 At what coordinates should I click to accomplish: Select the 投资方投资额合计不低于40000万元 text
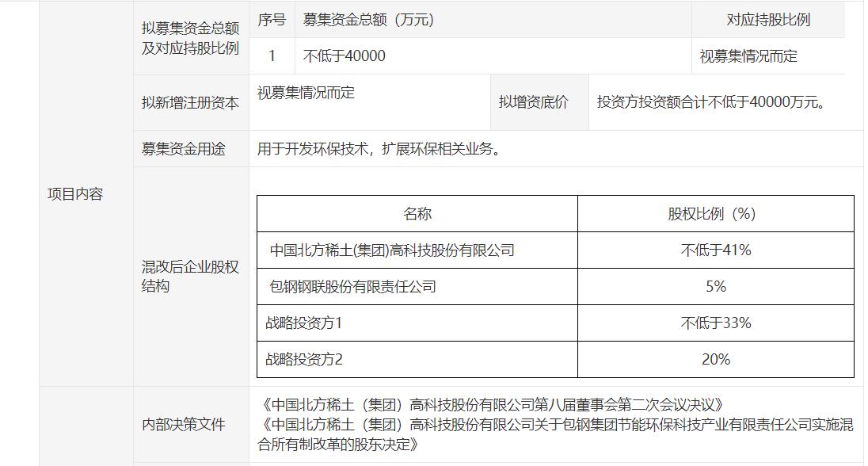click(711, 102)
